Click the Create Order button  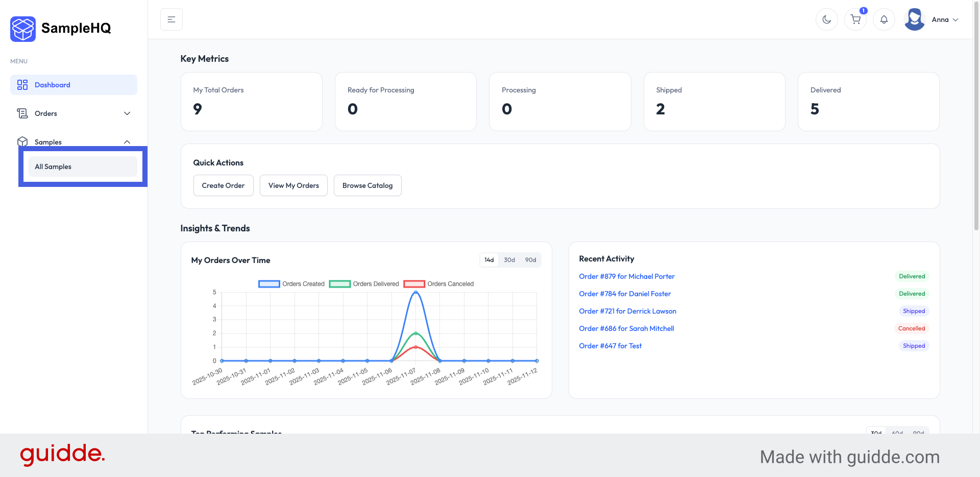223,185
